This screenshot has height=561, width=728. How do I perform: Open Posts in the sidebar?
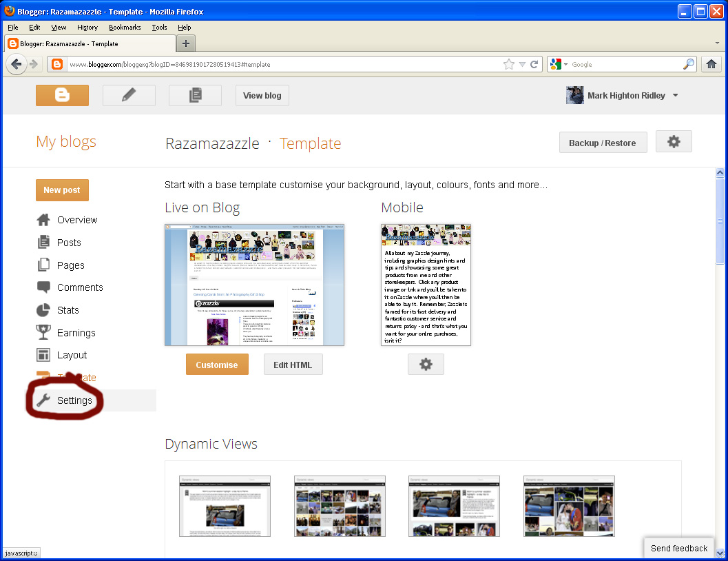click(x=69, y=243)
